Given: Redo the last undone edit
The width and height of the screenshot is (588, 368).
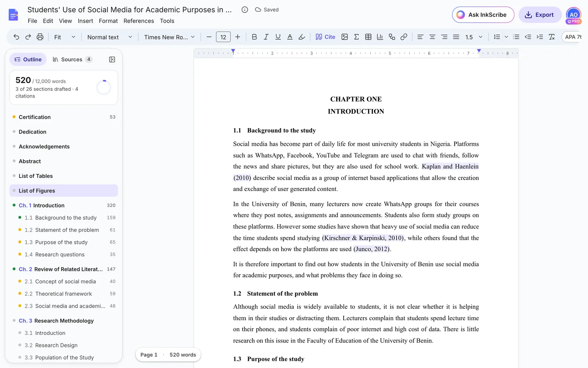Looking at the screenshot, I should point(28,37).
